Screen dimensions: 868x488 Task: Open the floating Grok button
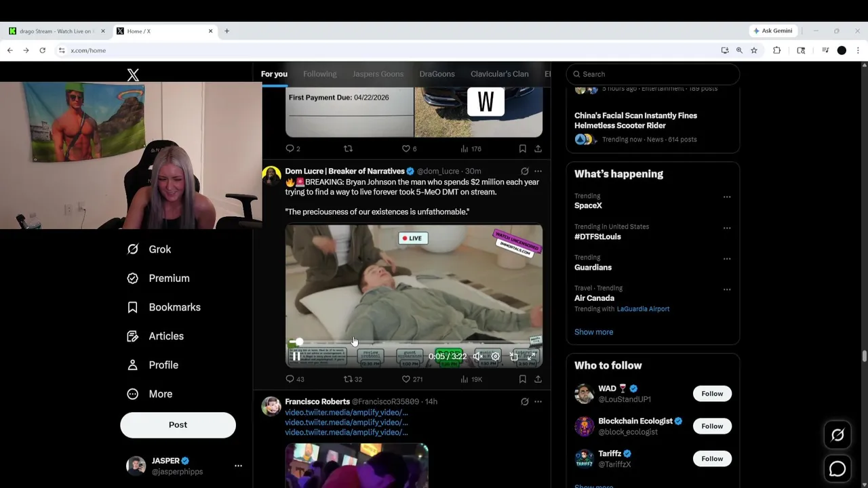(837, 436)
